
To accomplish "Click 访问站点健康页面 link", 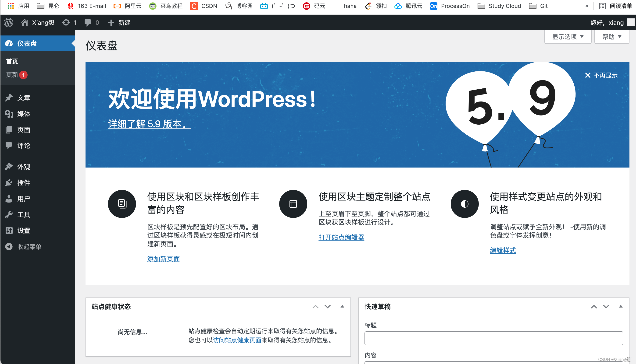I will tap(237, 340).
